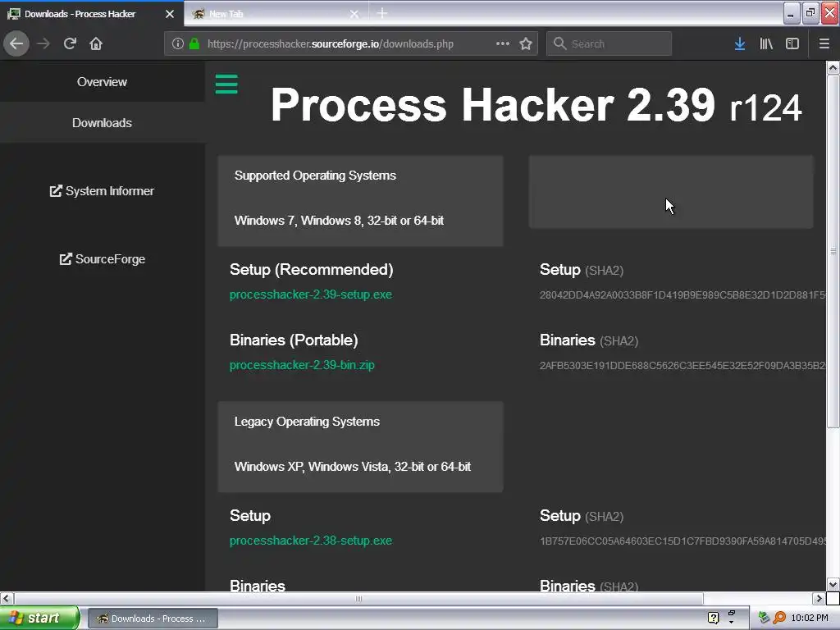This screenshot has height=630, width=840.
Task: Click the horizontal scrollbar thumb
Action: coord(358,598)
